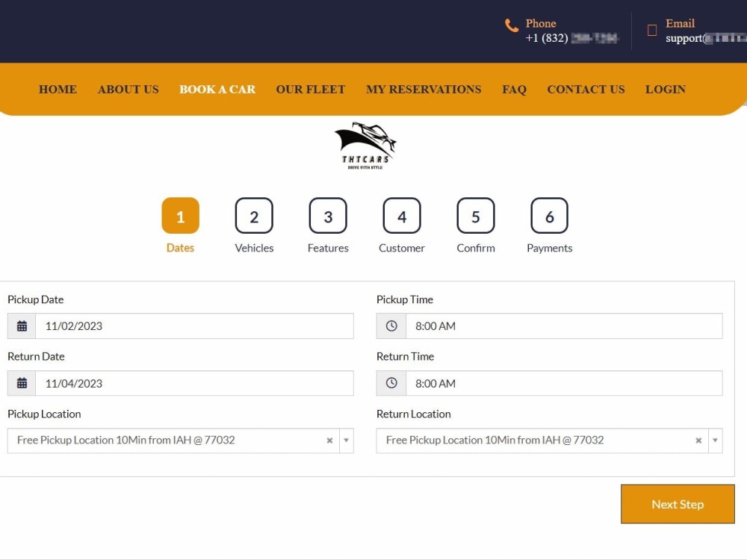Click the Pickup Time field 8:00 AM

tap(564, 326)
